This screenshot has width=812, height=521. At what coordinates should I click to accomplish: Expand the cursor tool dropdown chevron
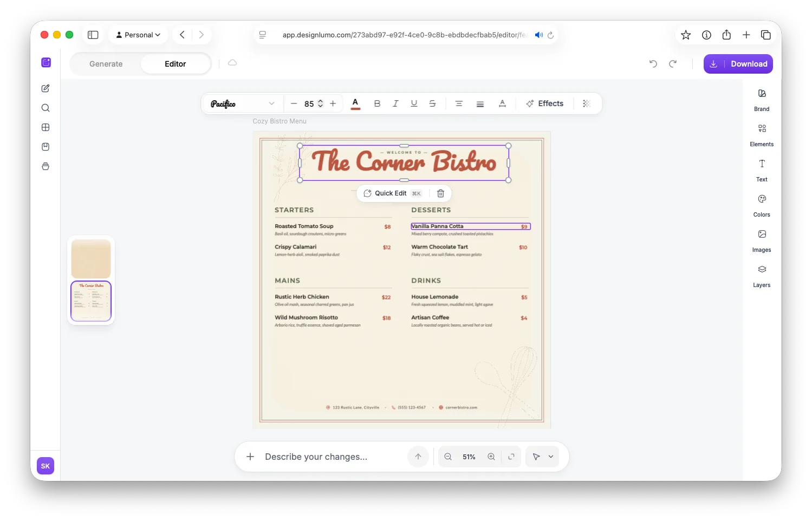click(551, 457)
